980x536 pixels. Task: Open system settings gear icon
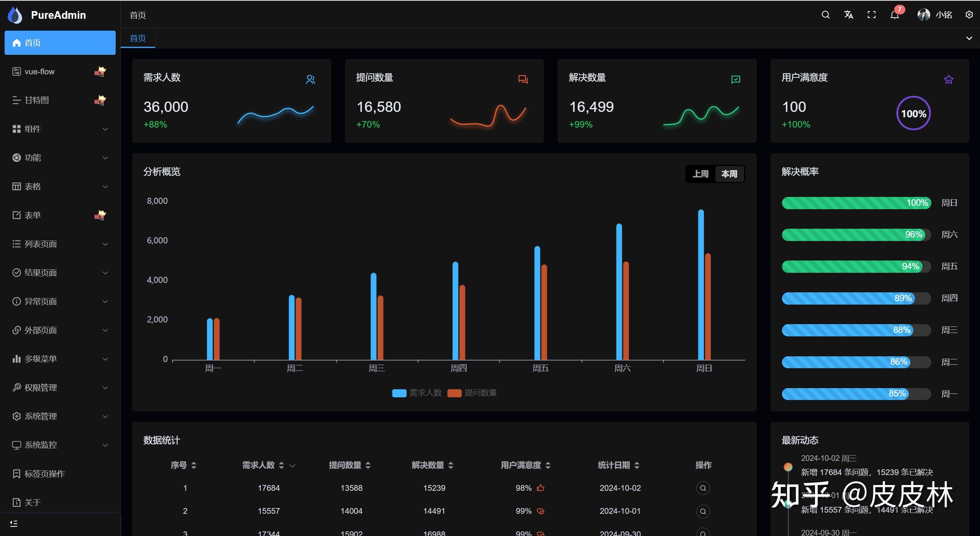coord(969,15)
